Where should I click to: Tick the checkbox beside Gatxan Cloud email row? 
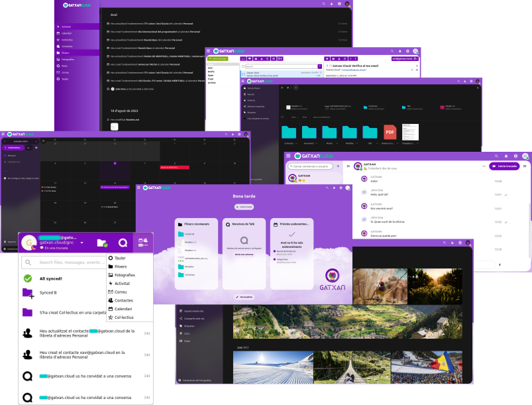[x=243, y=74]
